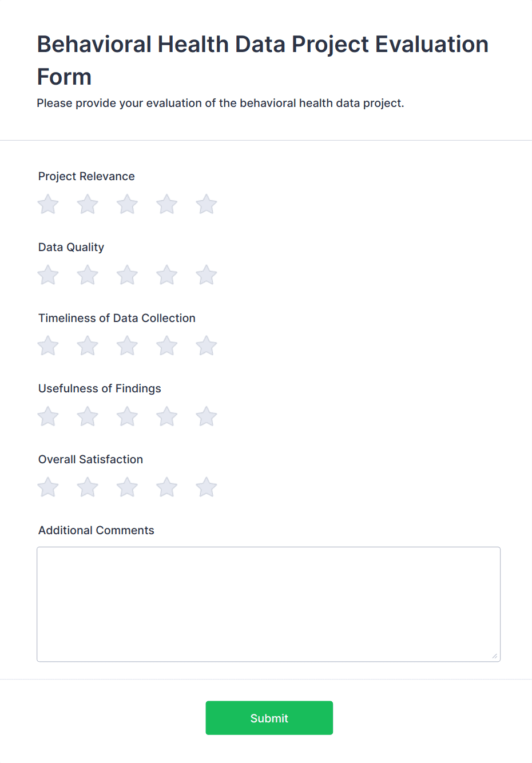Click the fifth star under Usefulness of Findings
This screenshot has height=763, width=532.
[x=206, y=416]
